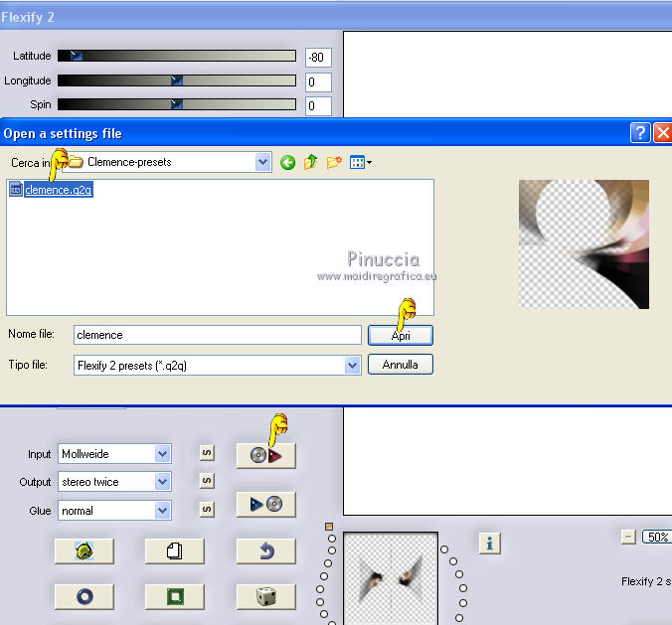
Task: Click the blue ring circle button
Action: 84,596
